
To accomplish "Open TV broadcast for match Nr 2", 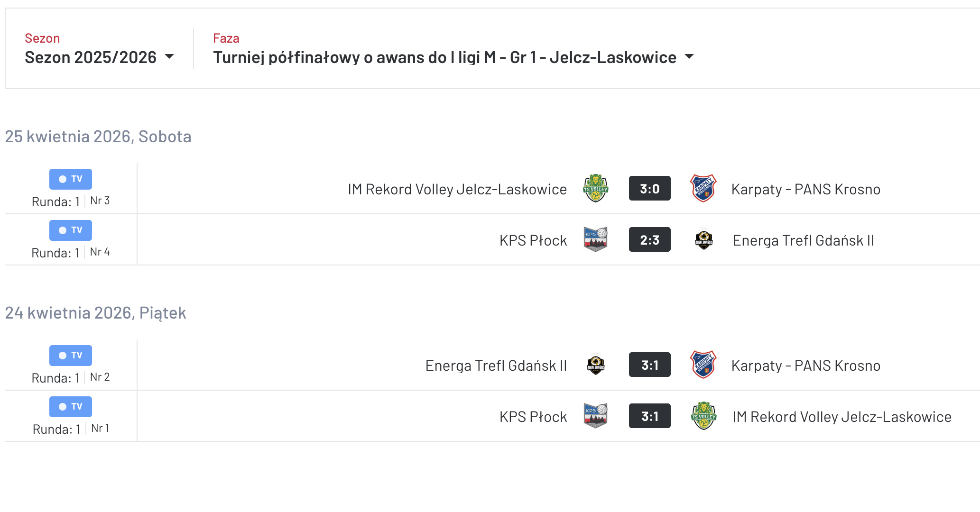I will click(x=71, y=356).
